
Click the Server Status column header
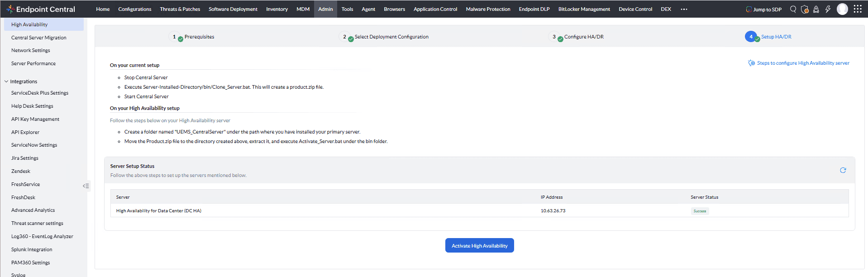coord(704,197)
